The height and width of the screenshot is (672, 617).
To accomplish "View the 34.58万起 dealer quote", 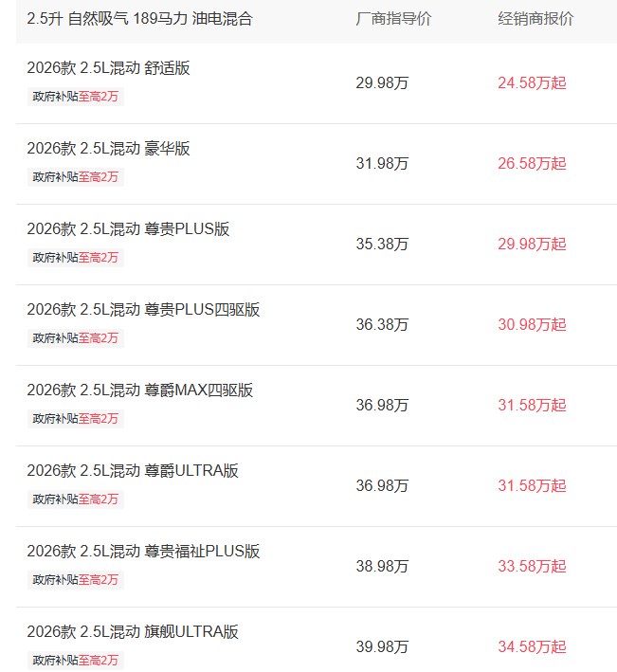I will tap(532, 647).
